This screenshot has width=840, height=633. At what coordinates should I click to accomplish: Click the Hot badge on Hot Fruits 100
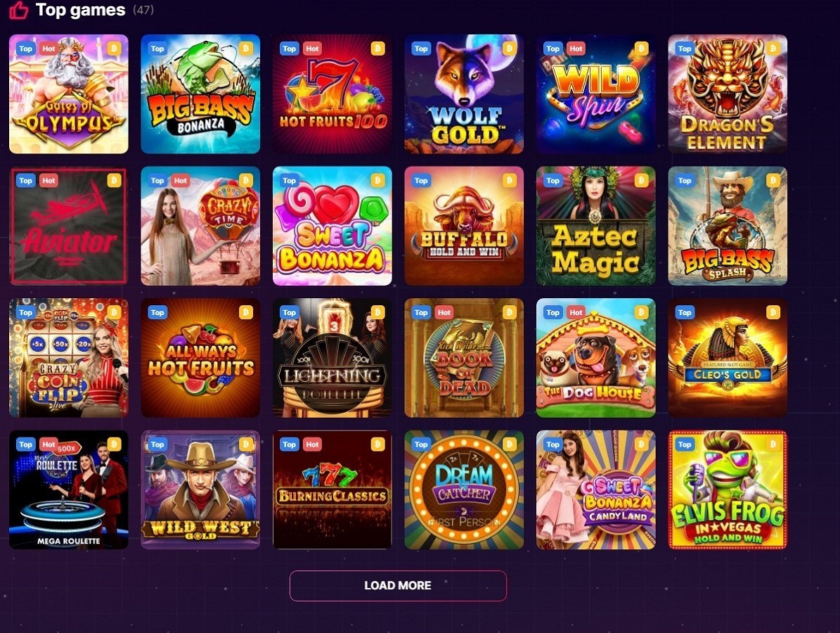tap(312, 49)
